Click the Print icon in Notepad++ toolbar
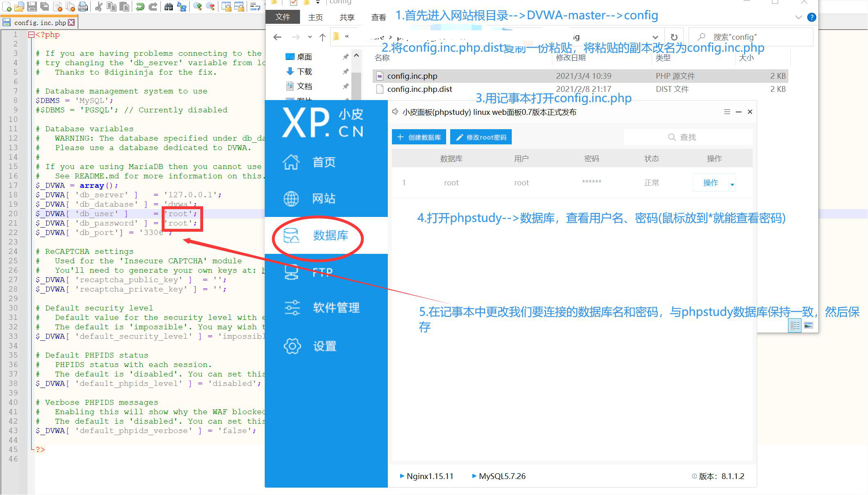 coord(83,7)
